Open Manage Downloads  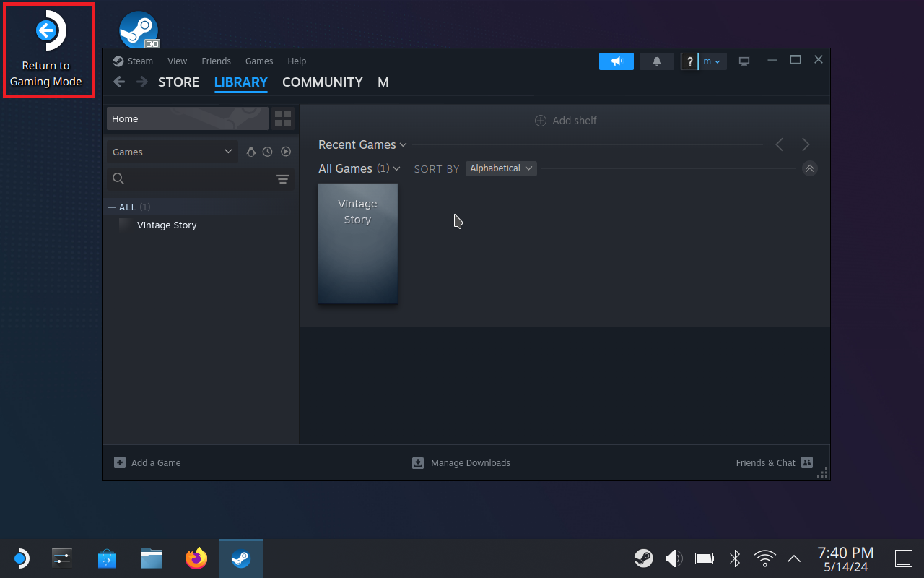461,462
